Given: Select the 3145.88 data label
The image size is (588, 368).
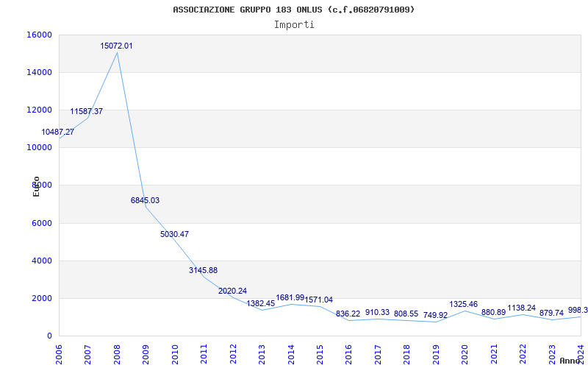Looking at the screenshot, I should [x=204, y=270].
